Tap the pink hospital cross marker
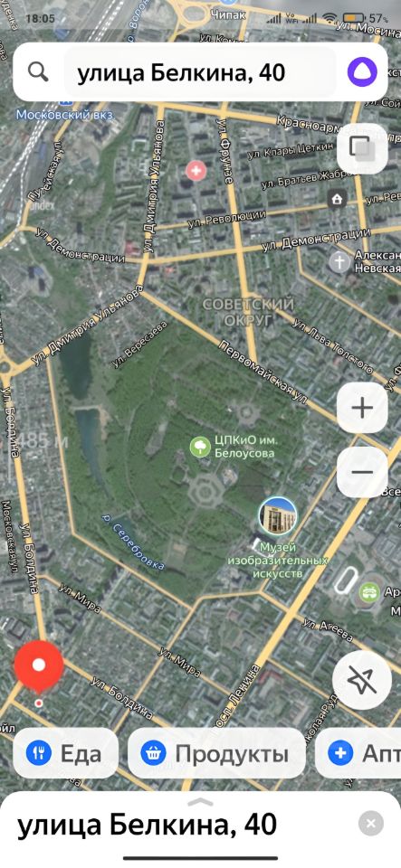401x868 pixels. pos(195,171)
